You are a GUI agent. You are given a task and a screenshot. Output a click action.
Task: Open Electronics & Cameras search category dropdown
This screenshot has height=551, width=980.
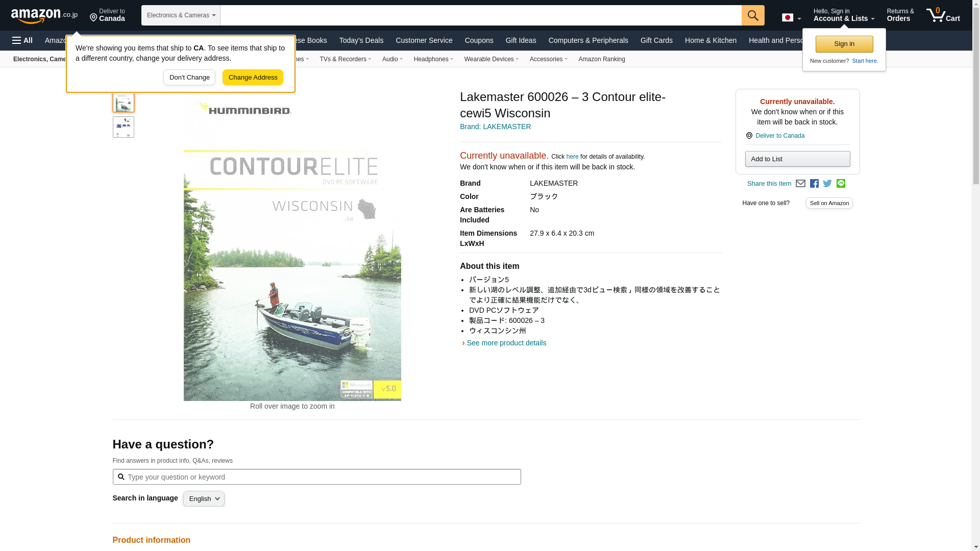point(181,15)
